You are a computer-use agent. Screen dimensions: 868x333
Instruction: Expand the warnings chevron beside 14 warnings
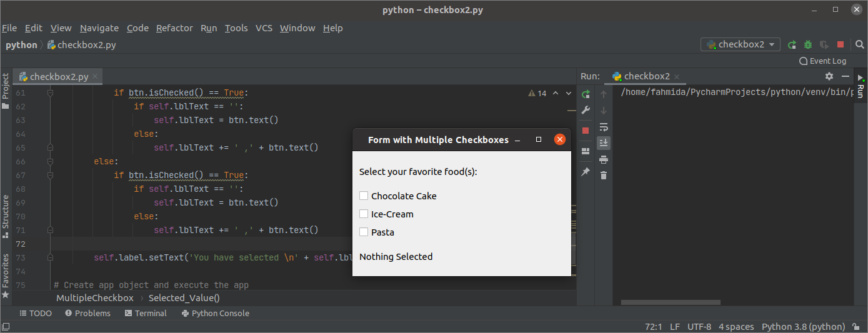click(569, 93)
